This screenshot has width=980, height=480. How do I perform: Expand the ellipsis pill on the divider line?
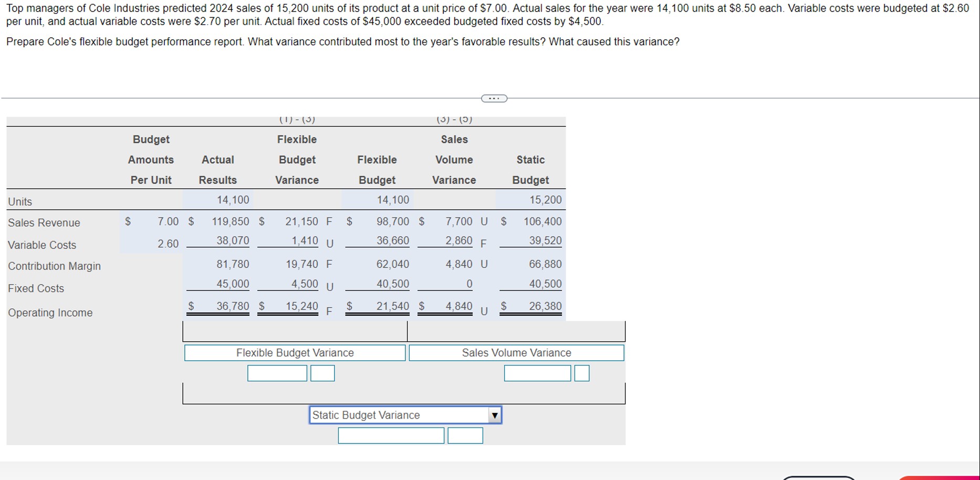(x=494, y=98)
